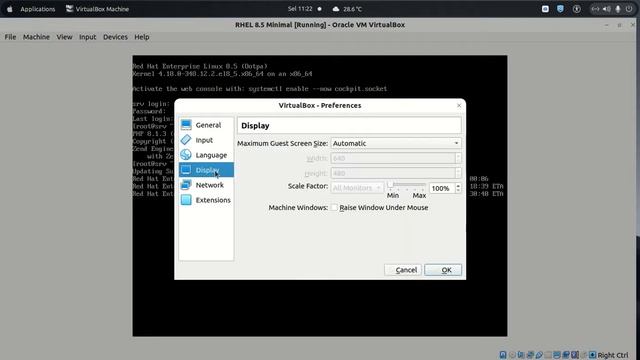Open the General preferences section

206,125
